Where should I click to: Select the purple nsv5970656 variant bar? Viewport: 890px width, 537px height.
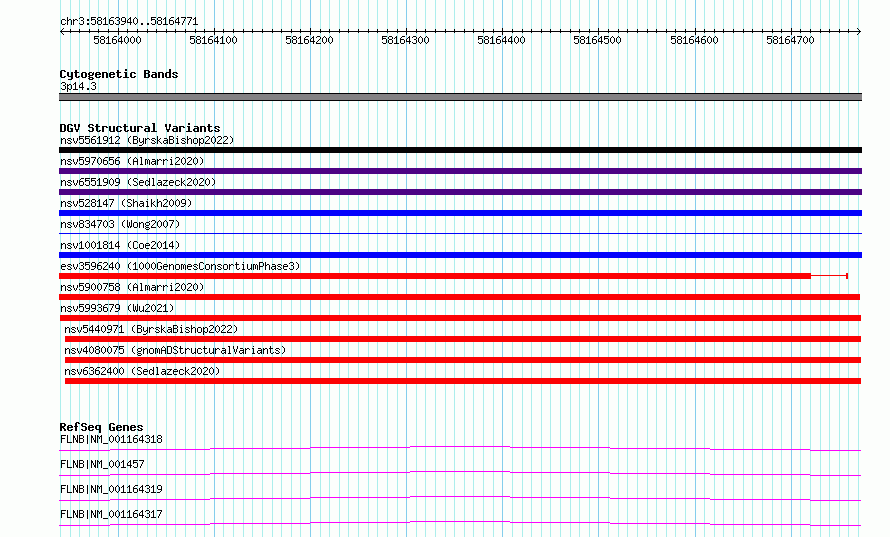click(x=460, y=171)
